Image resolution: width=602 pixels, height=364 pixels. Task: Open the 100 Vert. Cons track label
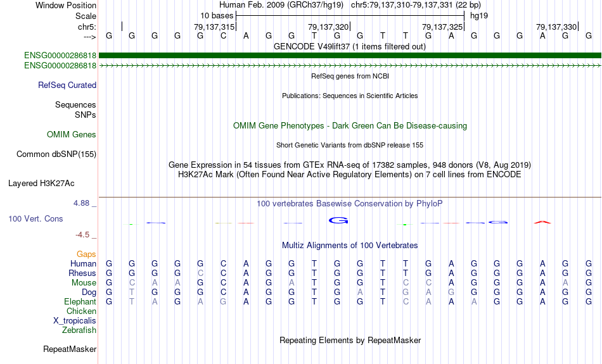click(x=35, y=218)
